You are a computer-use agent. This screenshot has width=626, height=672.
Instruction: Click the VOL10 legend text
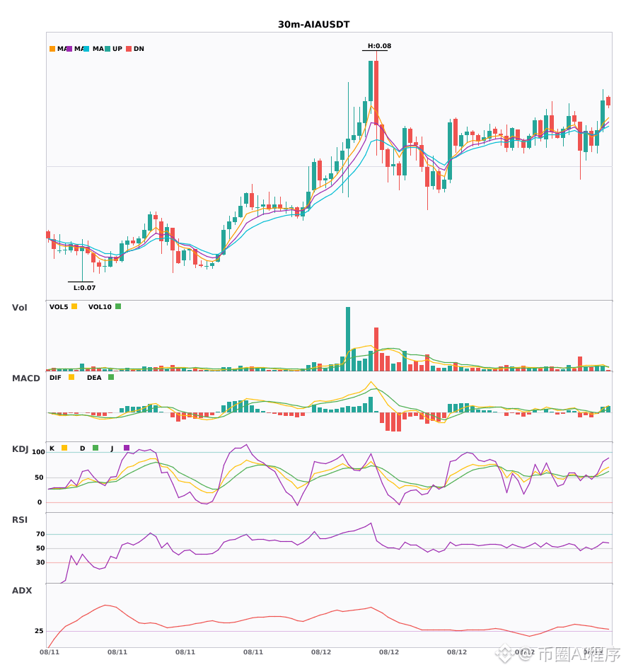tap(100, 307)
